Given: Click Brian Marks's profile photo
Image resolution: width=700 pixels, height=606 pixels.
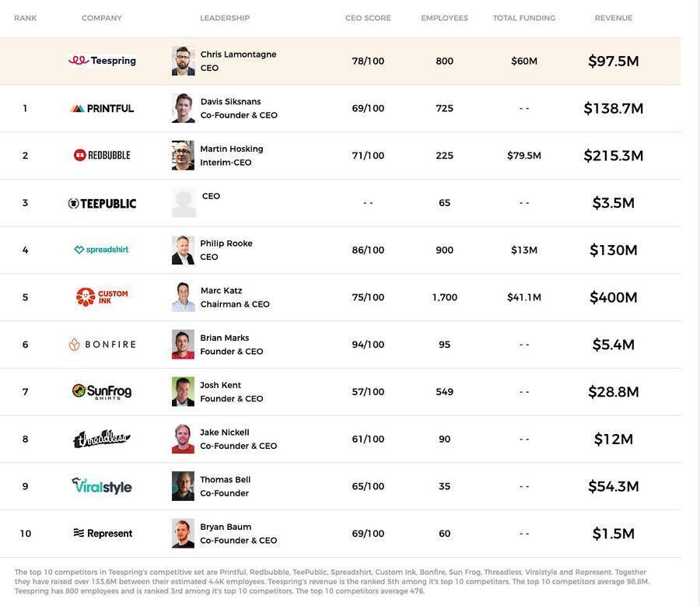Looking at the screenshot, I should [184, 345].
